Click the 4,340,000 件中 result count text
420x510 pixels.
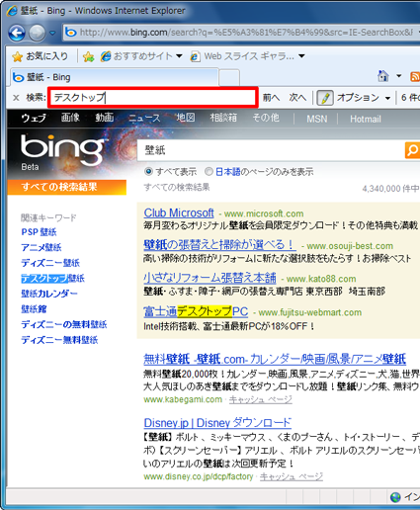390,189
